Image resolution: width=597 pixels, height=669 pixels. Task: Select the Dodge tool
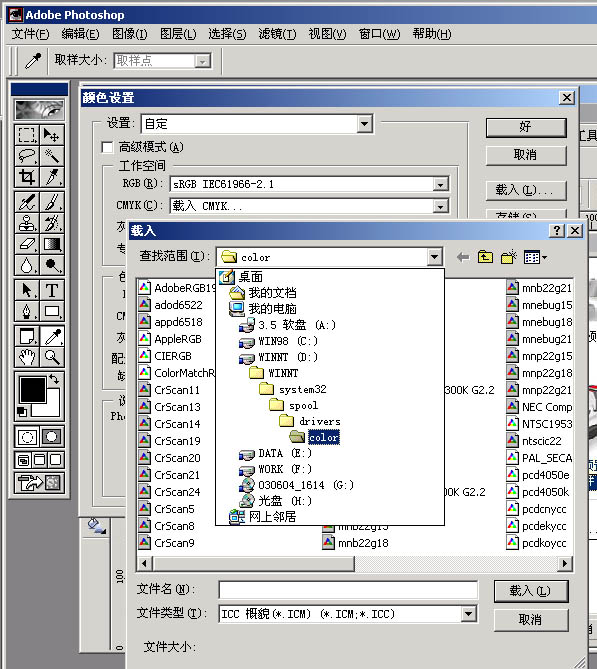pos(52,265)
